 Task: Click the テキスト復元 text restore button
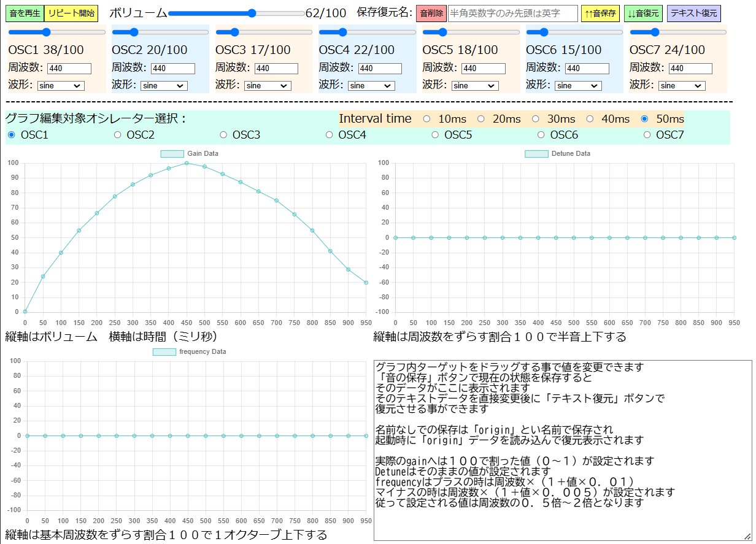coord(693,12)
